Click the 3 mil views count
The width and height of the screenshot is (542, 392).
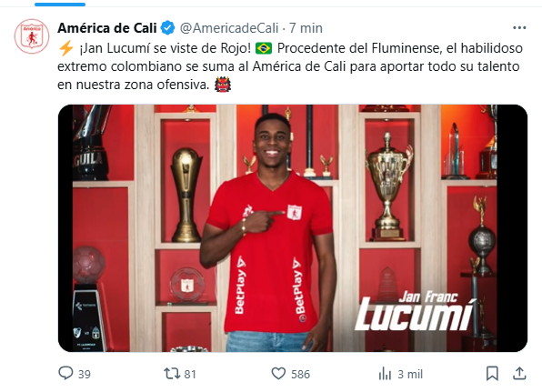[410, 375]
